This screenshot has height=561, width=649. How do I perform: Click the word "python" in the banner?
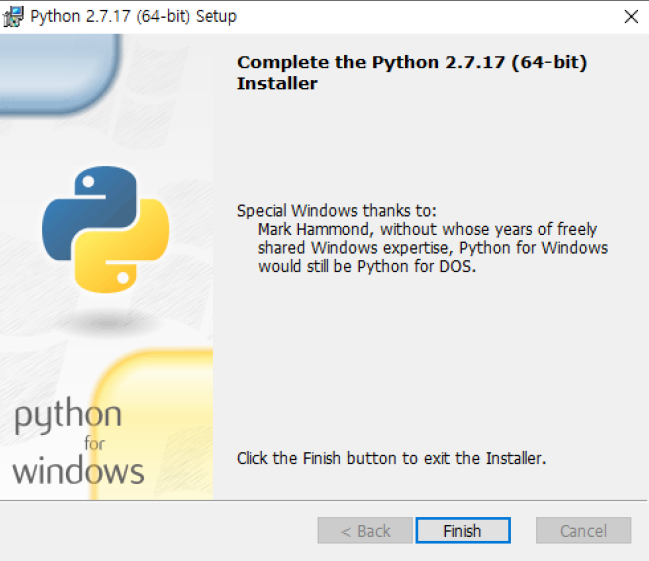tap(68, 417)
